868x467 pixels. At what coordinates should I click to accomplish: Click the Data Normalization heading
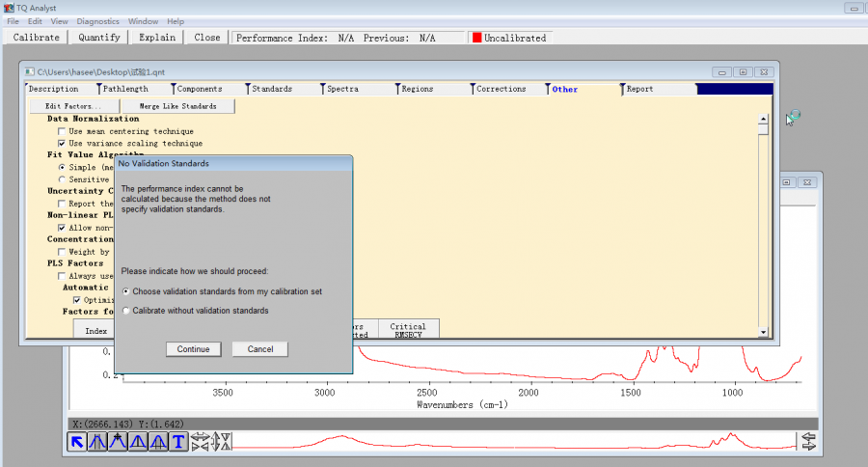(x=93, y=119)
